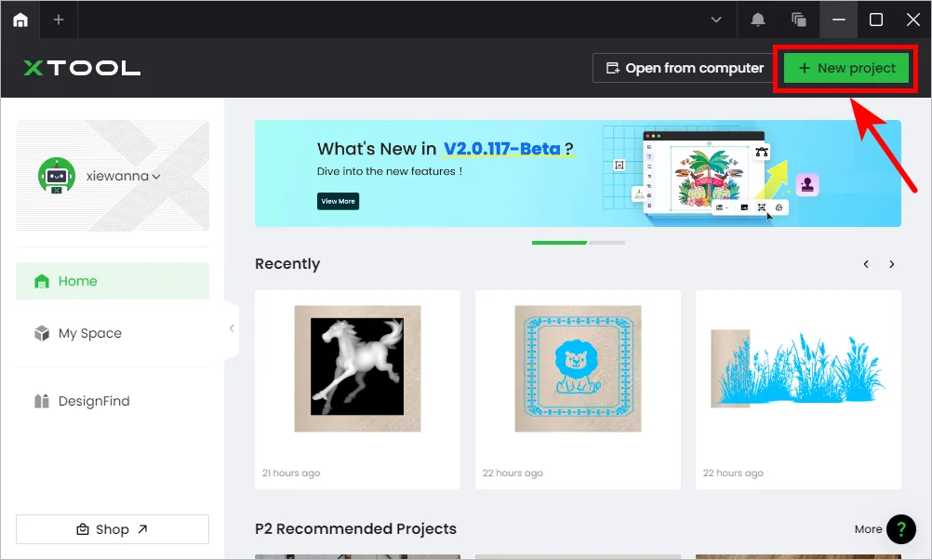This screenshot has width=932, height=560.
Task: Open the notifications bell
Action: [758, 20]
